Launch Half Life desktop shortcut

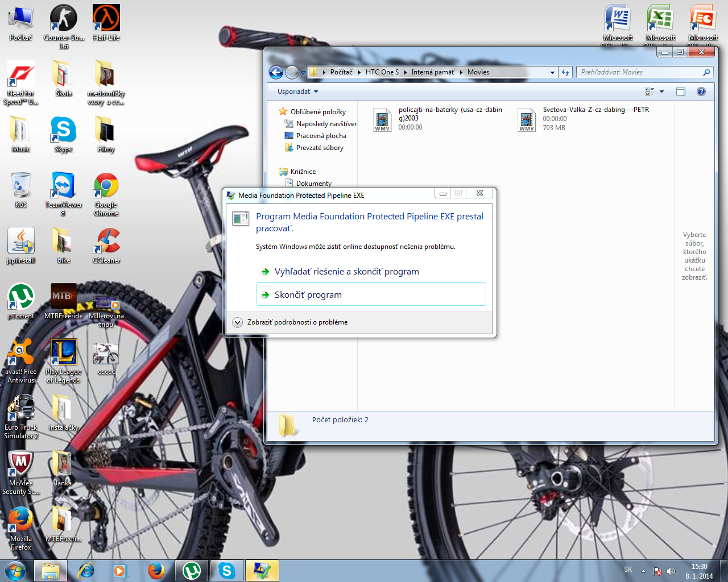click(x=106, y=24)
